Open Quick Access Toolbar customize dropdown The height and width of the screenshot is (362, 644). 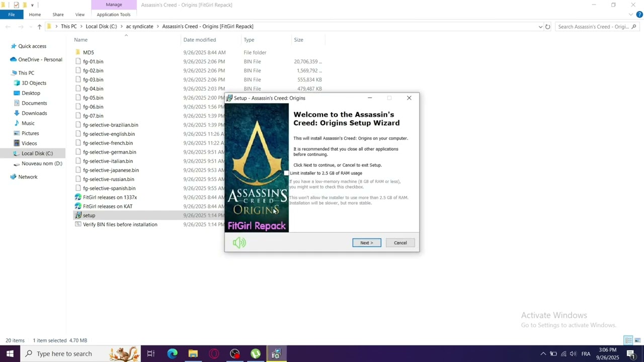[32, 5]
